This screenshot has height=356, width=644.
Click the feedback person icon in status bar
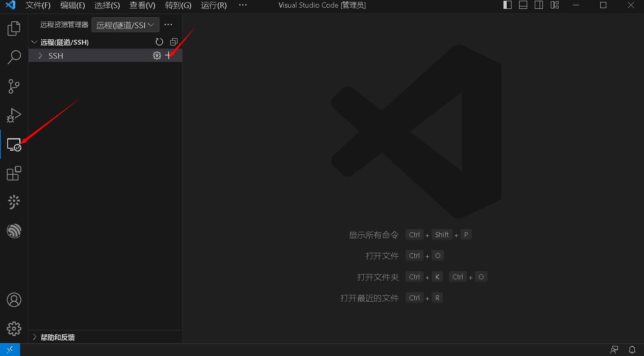(614, 350)
